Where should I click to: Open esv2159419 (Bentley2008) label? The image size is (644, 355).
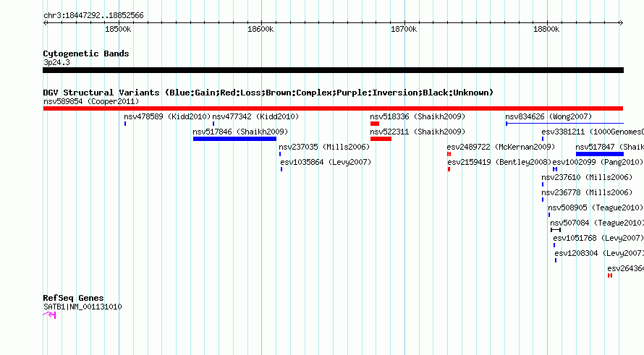[x=499, y=162]
